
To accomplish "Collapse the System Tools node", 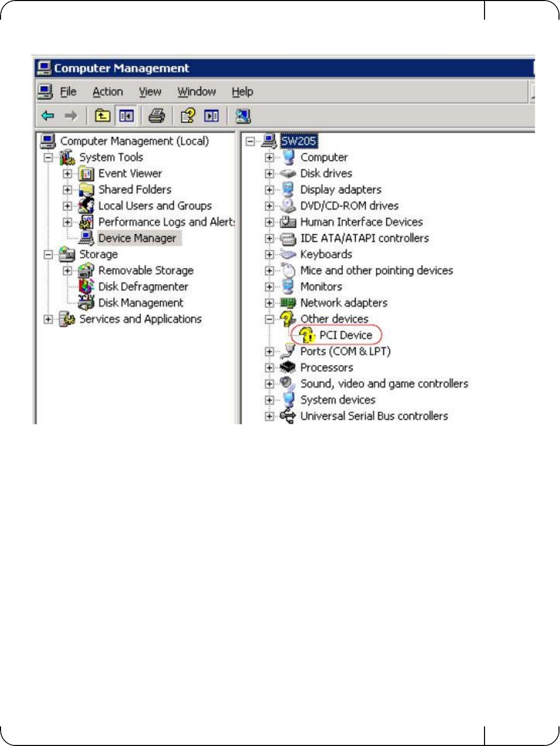I will (48, 158).
